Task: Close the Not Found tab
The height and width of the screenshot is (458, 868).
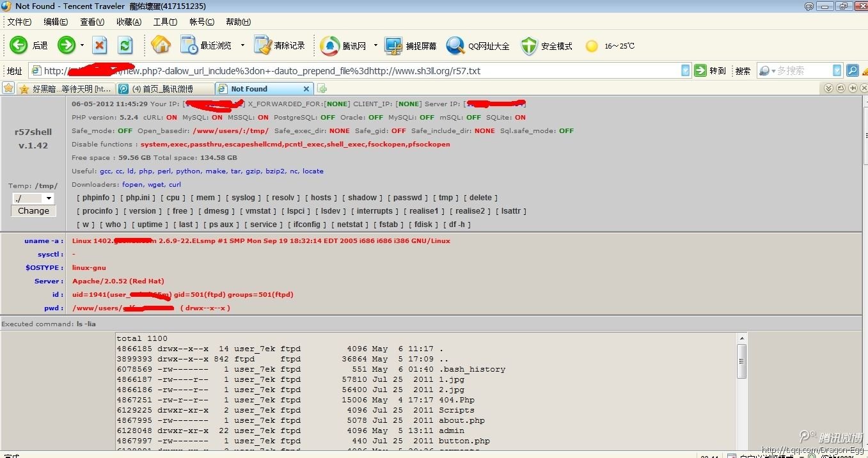Action: [306, 89]
